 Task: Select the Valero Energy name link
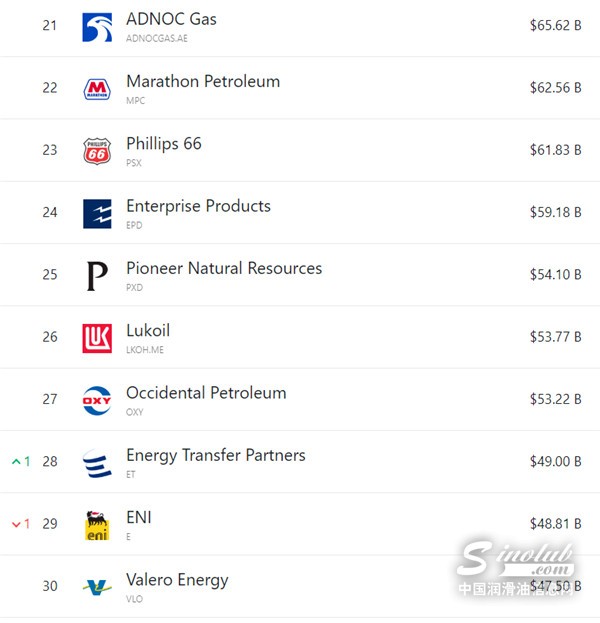click(177, 580)
